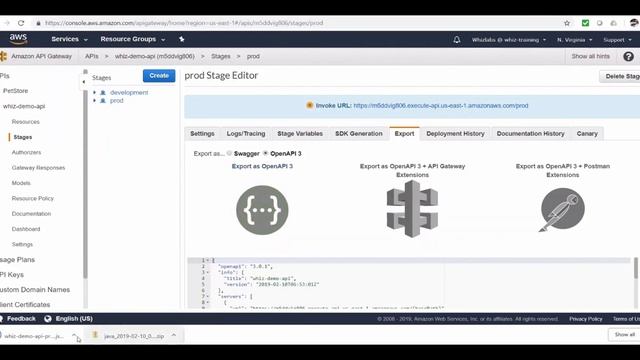Open the Privacy Policy link
This screenshot has width=640, height=360.
coord(585,319)
